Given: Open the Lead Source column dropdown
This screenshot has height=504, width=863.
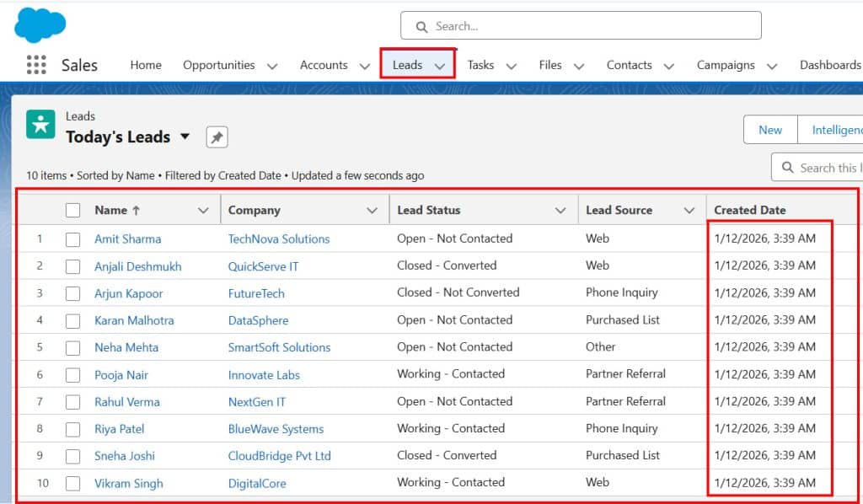Looking at the screenshot, I should pos(691,209).
